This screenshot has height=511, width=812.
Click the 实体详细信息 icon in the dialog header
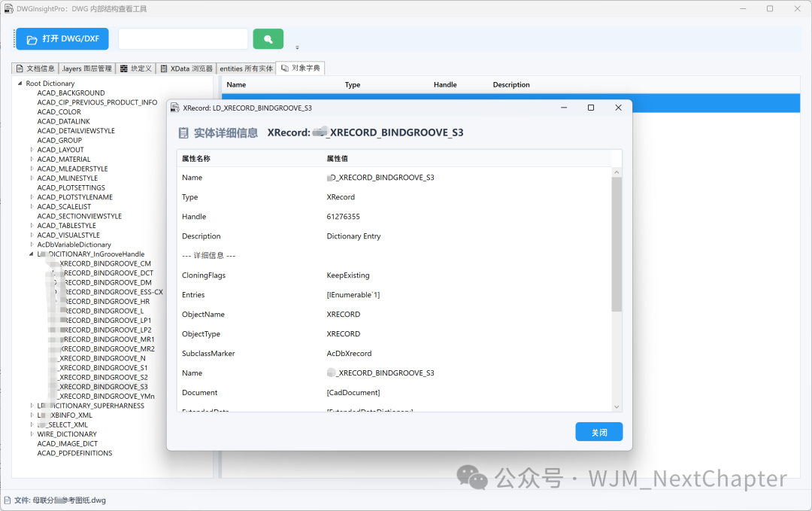pyautogui.click(x=182, y=132)
